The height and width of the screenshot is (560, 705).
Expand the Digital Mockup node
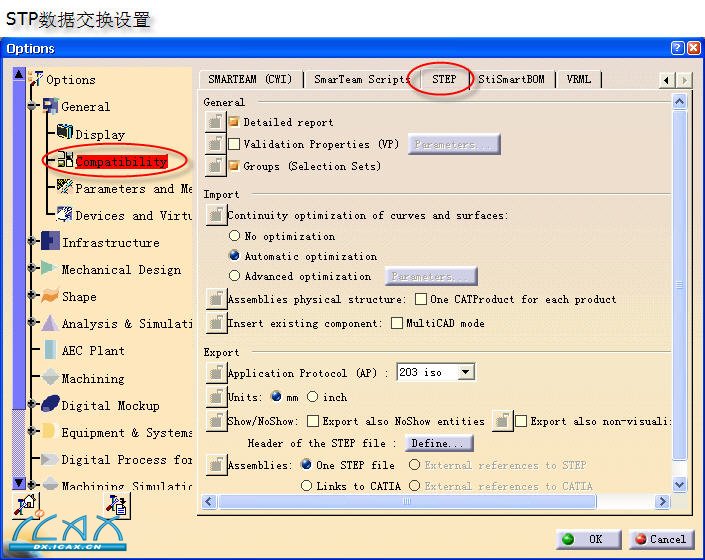coord(31,404)
